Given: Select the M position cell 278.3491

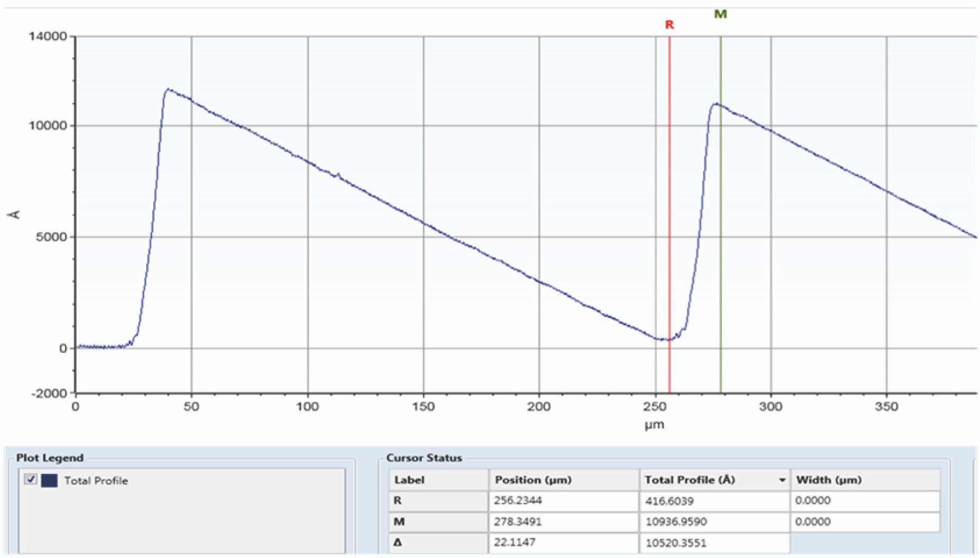Looking at the screenshot, I should click(518, 522).
